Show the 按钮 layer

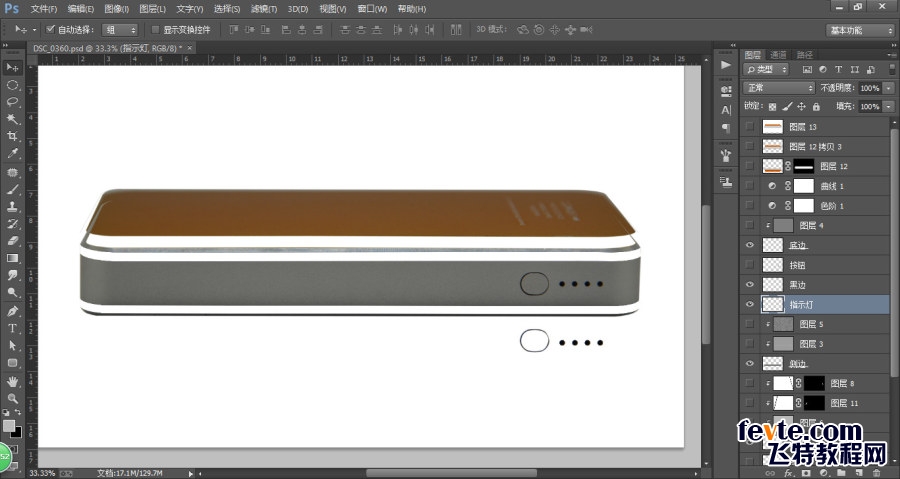coord(750,265)
